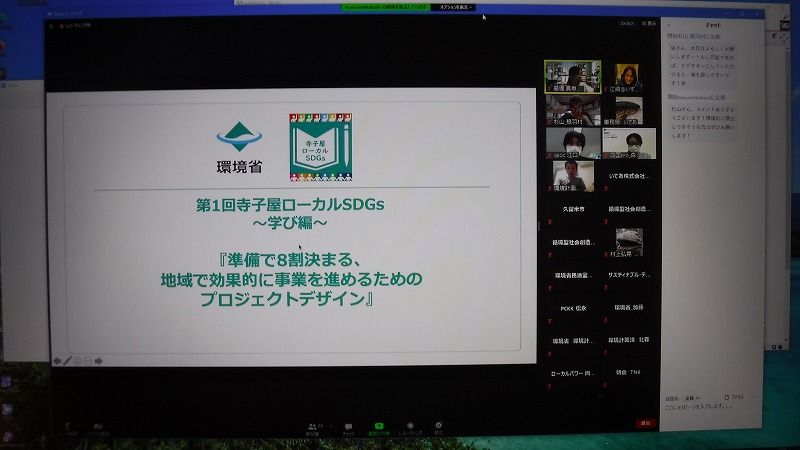
Task: Click the いであ株式会社 participant name
Action: tap(629, 176)
